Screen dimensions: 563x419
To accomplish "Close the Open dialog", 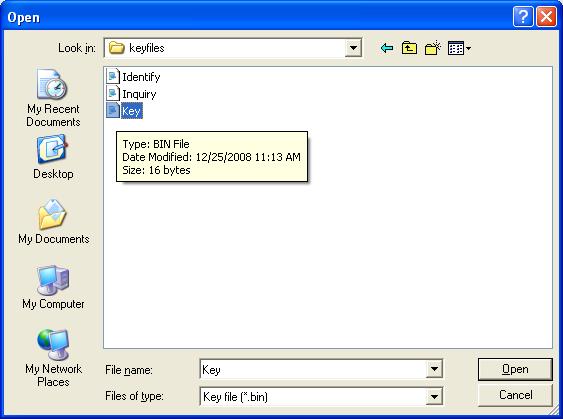I will (x=546, y=17).
